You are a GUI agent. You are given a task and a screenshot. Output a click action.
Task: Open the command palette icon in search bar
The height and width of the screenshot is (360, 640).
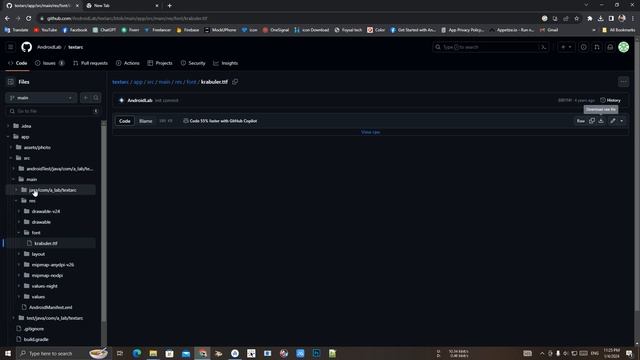pyautogui.click(x=543, y=47)
